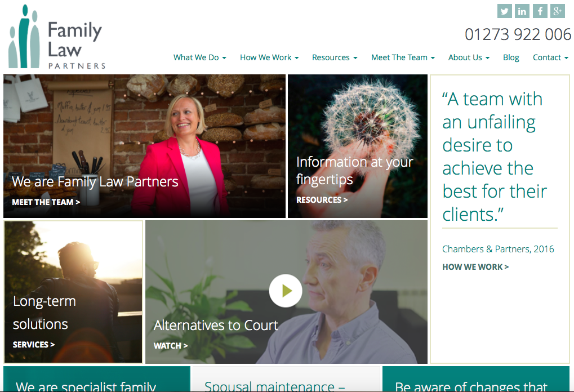Click the Family Law Partners logo
The height and width of the screenshot is (392, 574).
(57, 37)
